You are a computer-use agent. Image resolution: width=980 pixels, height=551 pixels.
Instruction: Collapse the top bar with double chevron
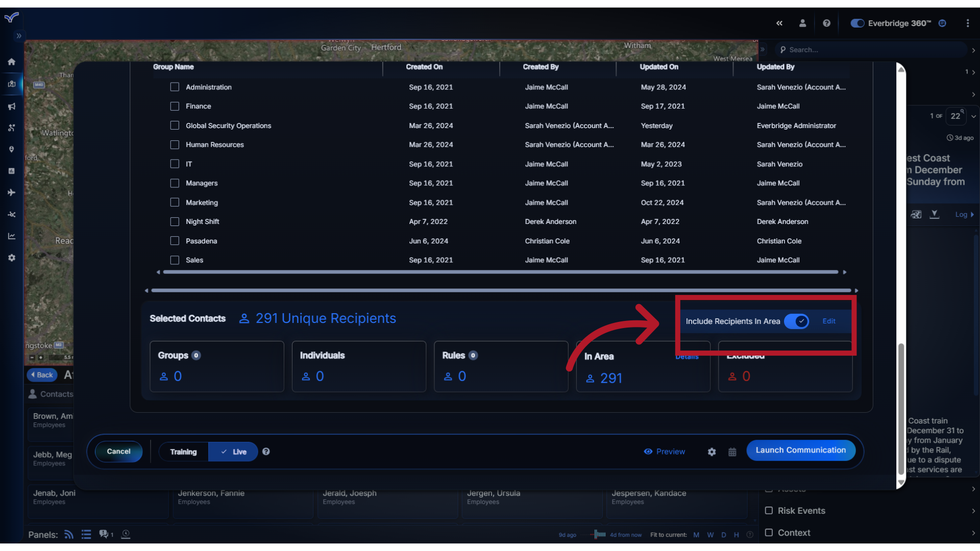780,23
